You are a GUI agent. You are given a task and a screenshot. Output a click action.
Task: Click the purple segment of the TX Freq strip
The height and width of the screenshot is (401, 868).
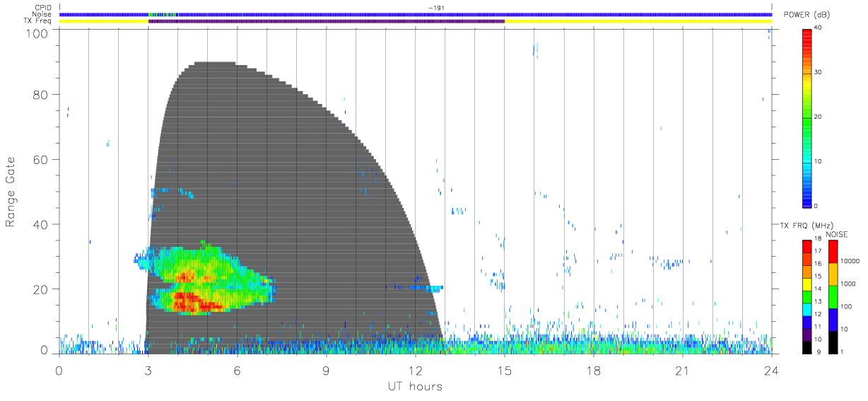pos(327,21)
